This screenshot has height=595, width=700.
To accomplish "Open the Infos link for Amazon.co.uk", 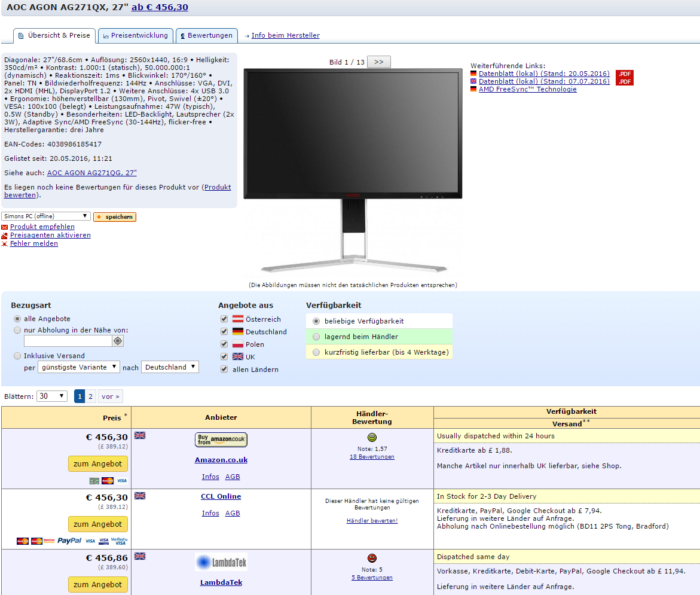I will click(x=210, y=477).
